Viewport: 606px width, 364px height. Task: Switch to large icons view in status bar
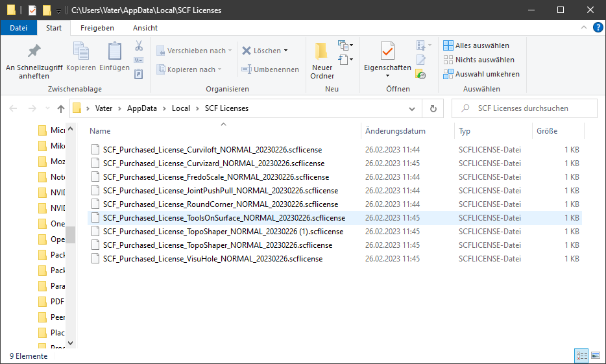point(595,356)
